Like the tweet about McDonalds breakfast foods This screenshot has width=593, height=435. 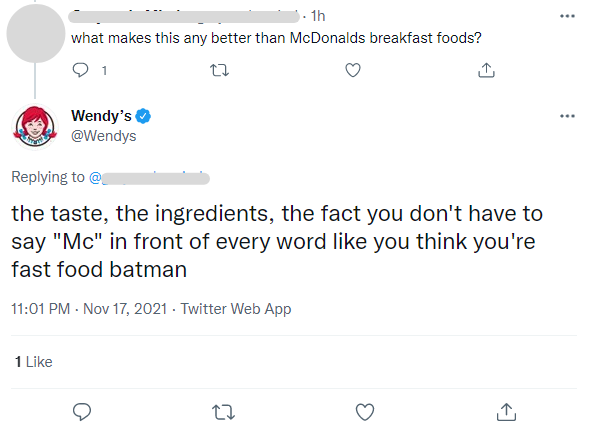click(353, 70)
